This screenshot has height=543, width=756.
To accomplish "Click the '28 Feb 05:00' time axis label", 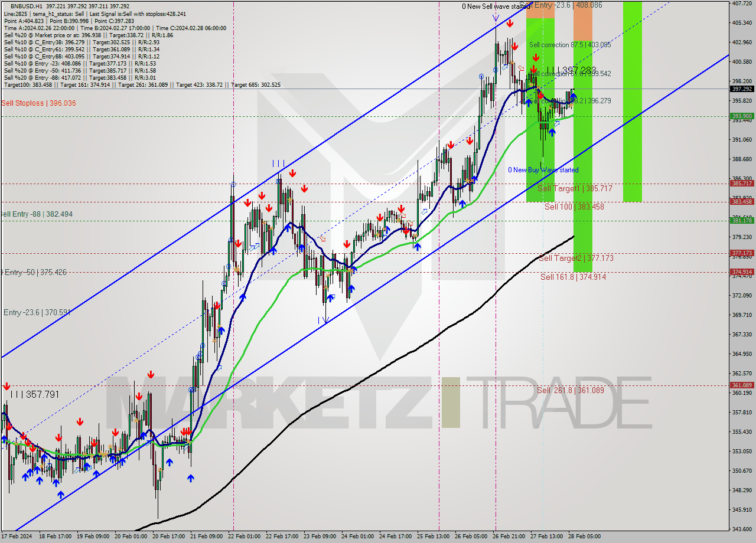I will tap(585, 537).
